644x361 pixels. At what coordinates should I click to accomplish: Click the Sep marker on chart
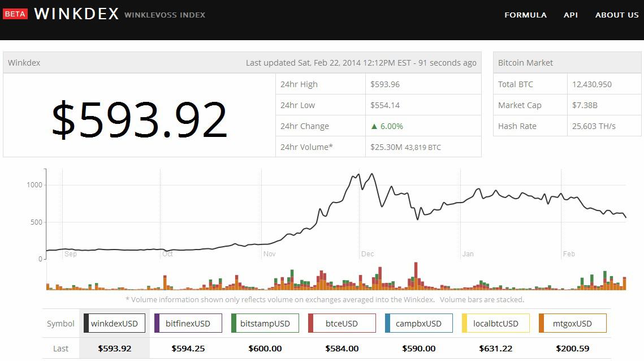(71, 253)
